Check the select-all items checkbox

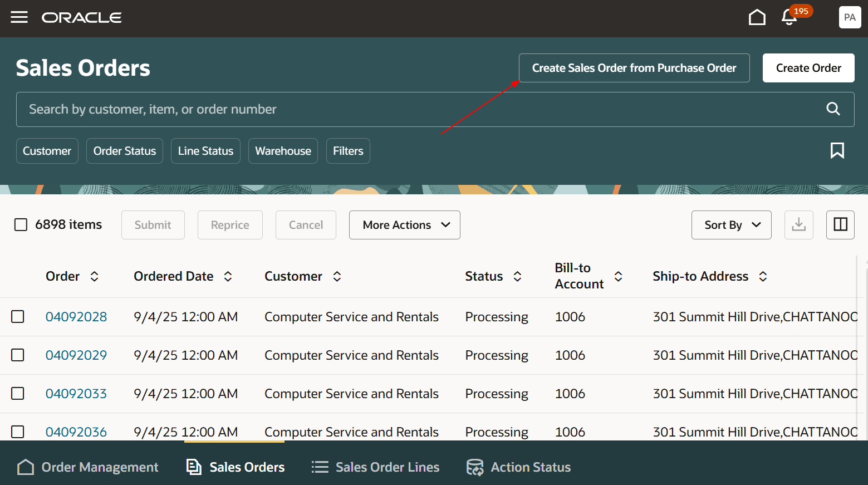click(x=21, y=224)
